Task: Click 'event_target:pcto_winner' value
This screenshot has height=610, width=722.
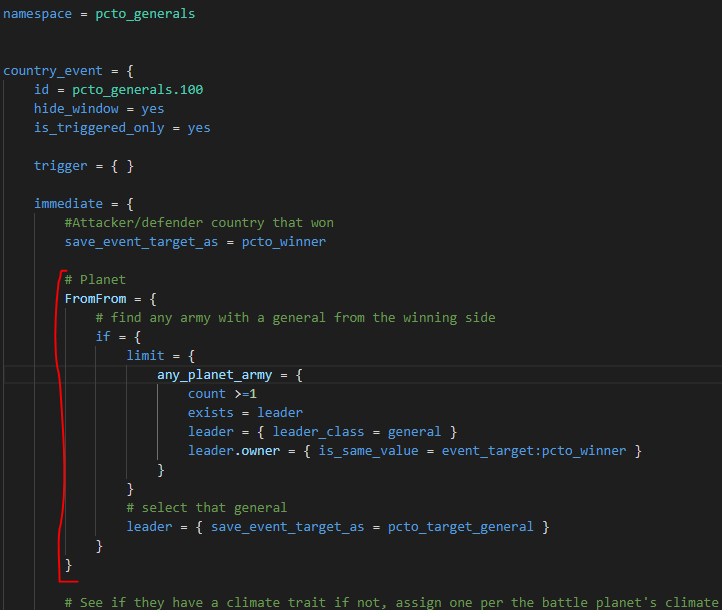Action: pyautogui.click(x=534, y=451)
